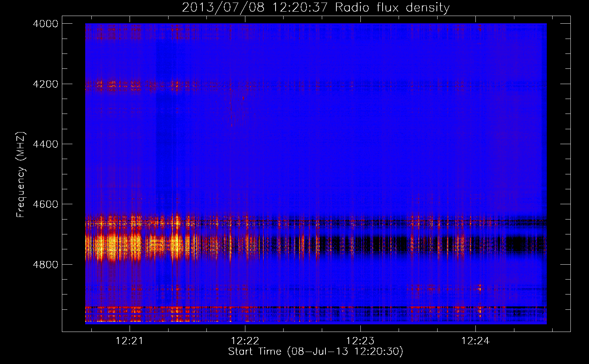Select the 4400 frequency tick label
This screenshot has height=364, width=589.
coord(46,144)
